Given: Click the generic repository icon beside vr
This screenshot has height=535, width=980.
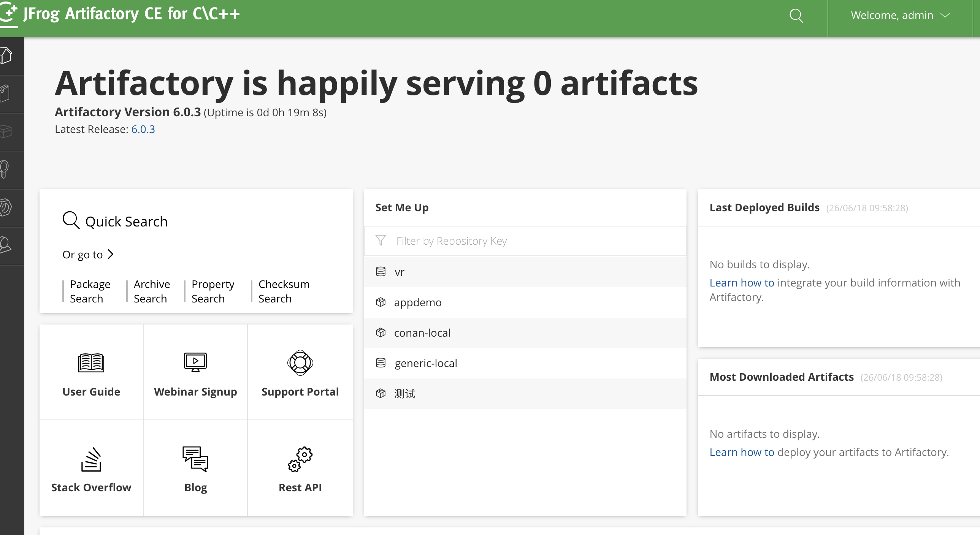Looking at the screenshot, I should 381,272.
